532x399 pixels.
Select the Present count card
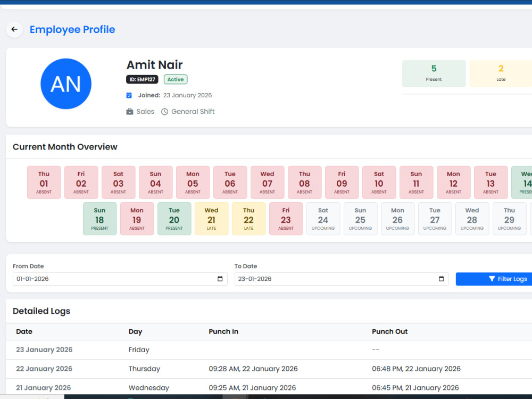[434, 73]
